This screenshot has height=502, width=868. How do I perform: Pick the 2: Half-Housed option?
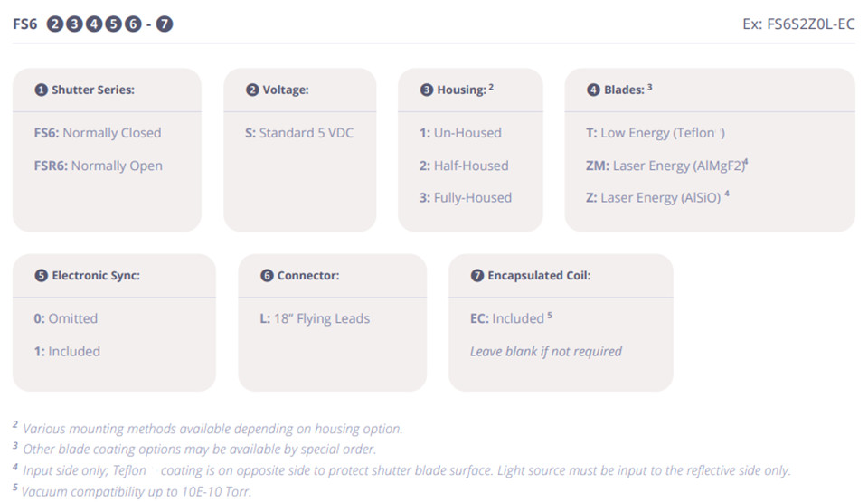(x=464, y=166)
